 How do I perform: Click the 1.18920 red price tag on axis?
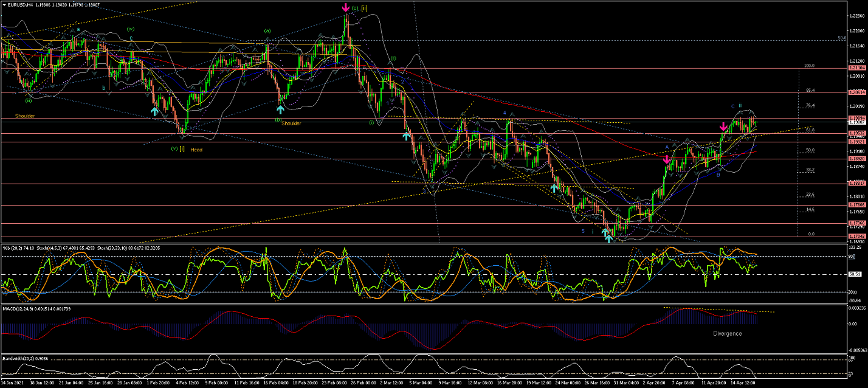pyautogui.click(x=856, y=159)
